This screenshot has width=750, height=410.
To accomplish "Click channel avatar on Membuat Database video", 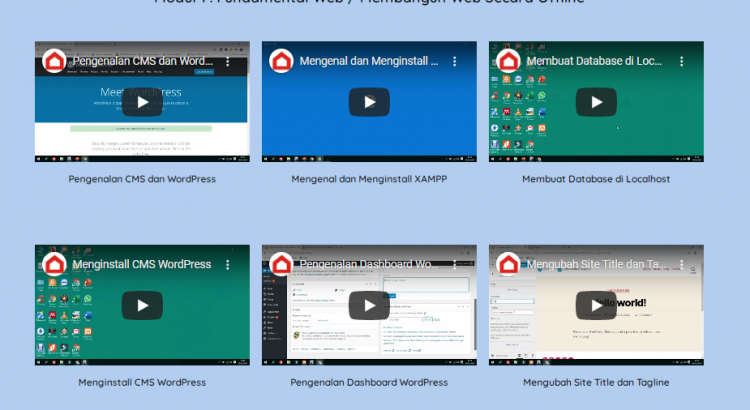I will [x=508, y=61].
